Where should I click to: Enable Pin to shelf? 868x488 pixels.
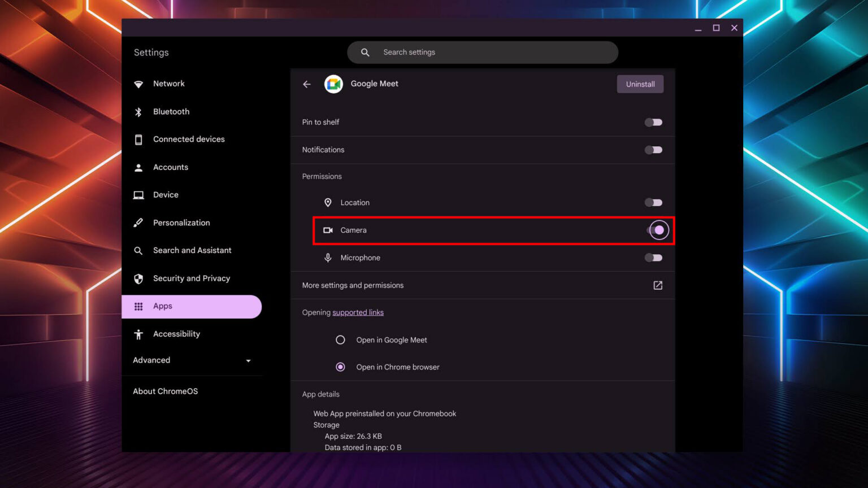click(x=653, y=122)
